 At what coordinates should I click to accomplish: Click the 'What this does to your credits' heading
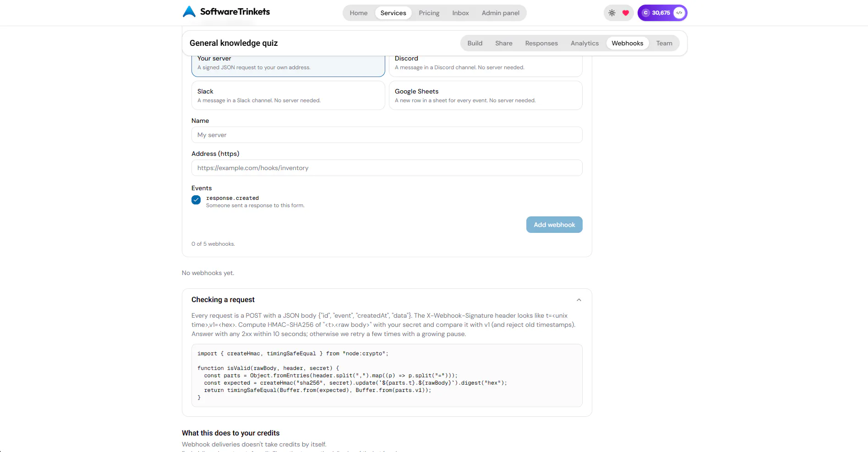click(x=230, y=433)
